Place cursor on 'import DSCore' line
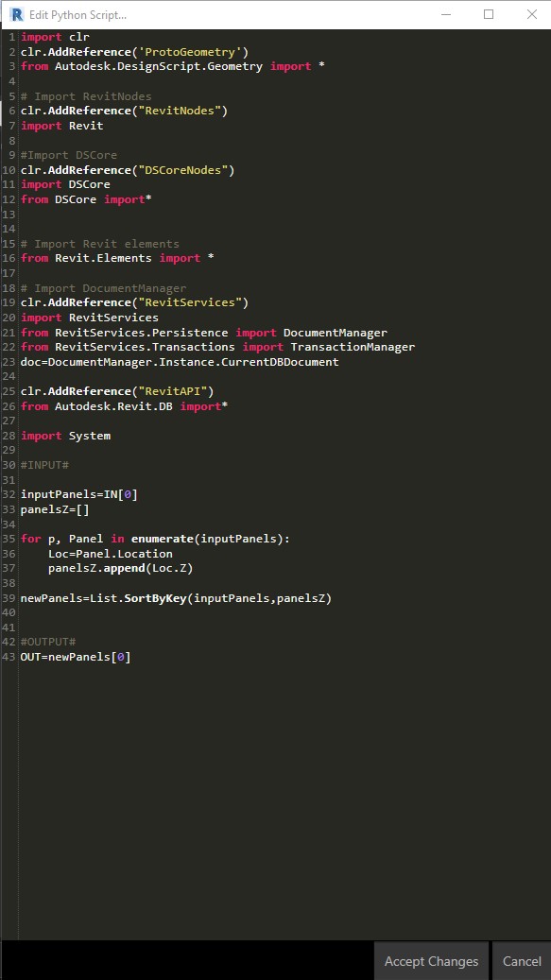Screen dimensions: 551x980 coord(65,184)
